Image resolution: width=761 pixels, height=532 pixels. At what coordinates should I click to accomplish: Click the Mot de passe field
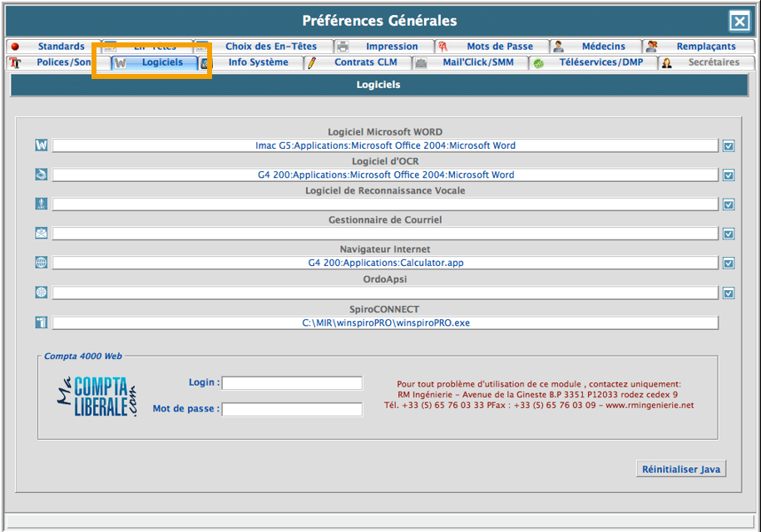pyautogui.click(x=292, y=410)
